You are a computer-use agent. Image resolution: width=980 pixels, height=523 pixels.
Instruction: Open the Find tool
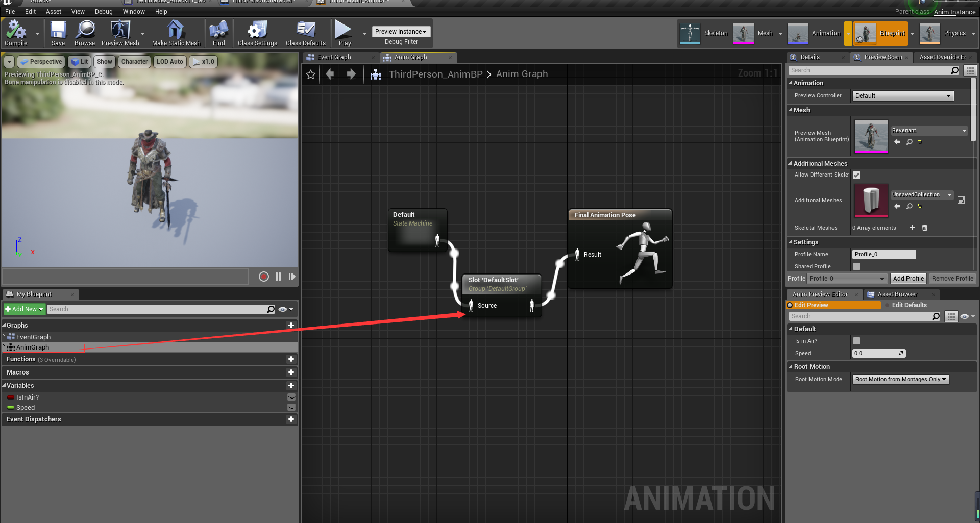218,34
